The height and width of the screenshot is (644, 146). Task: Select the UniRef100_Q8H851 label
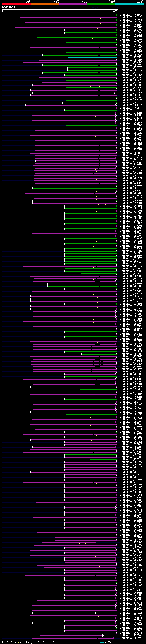point(131,140)
